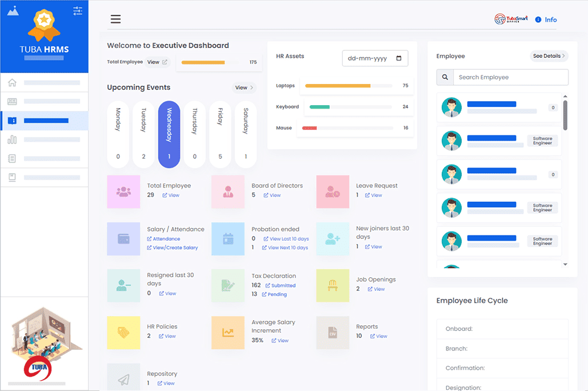Click the home icon in the sidebar
Viewport: 588px width, 391px height.
12,82
